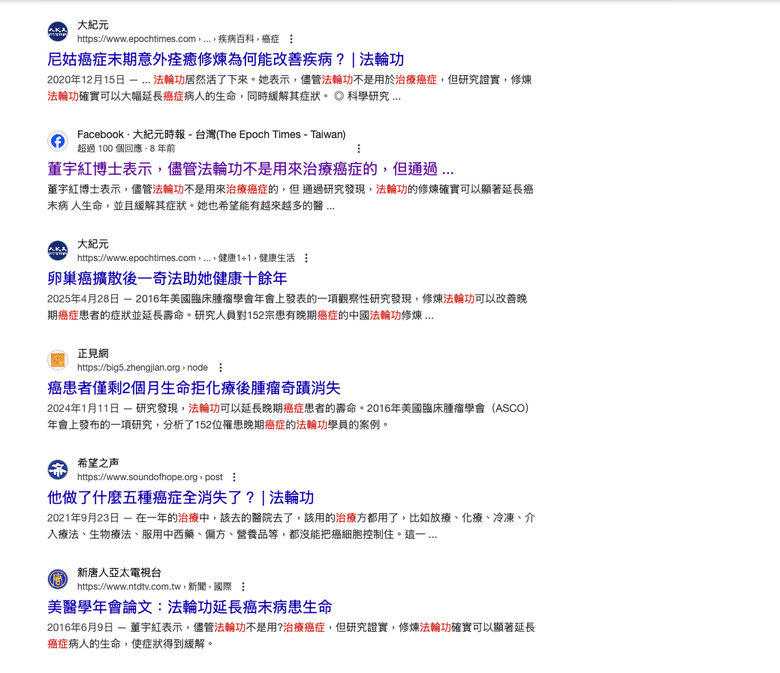Click the site name 希望之声

(98, 463)
